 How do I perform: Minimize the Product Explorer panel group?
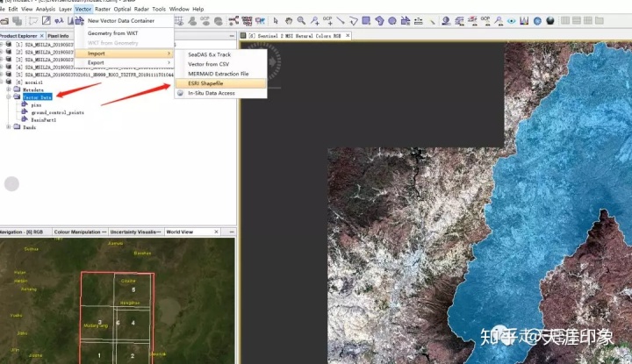(232, 36)
